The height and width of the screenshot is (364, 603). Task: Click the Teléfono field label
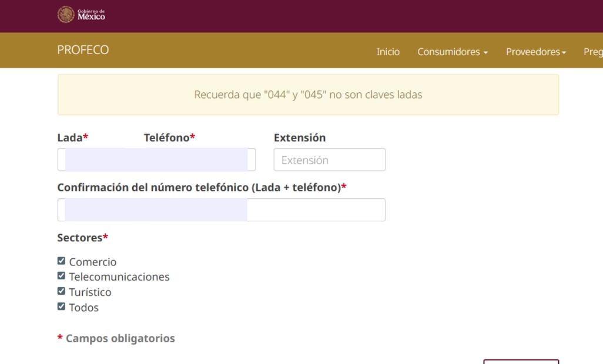(167, 137)
